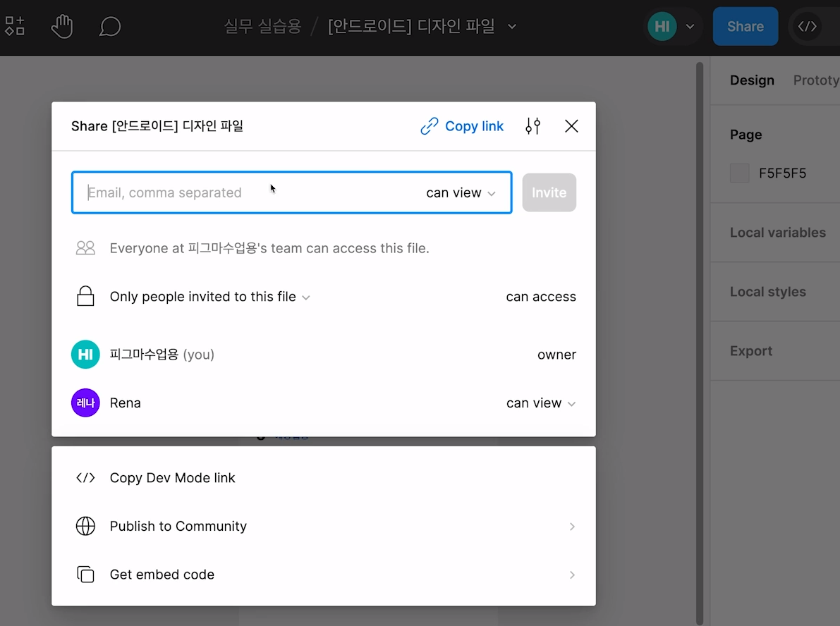840x626 pixels.
Task: Click the owner role label
Action: pos(556,355)
